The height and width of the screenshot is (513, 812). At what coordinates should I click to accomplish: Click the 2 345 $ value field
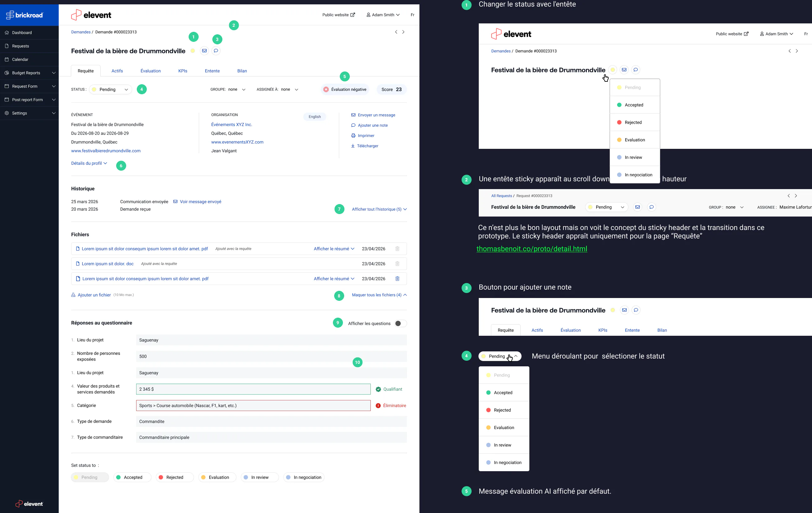click(253, 389)
